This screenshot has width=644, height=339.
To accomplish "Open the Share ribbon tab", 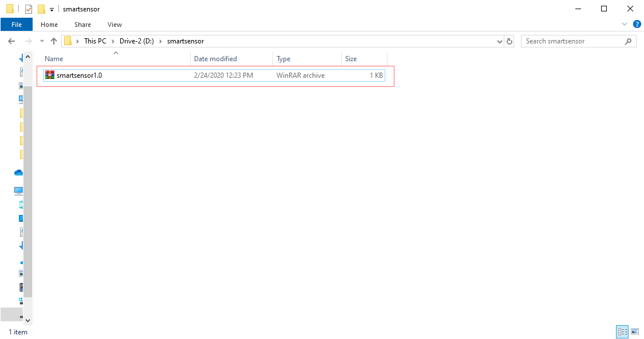I will [82, 25].
